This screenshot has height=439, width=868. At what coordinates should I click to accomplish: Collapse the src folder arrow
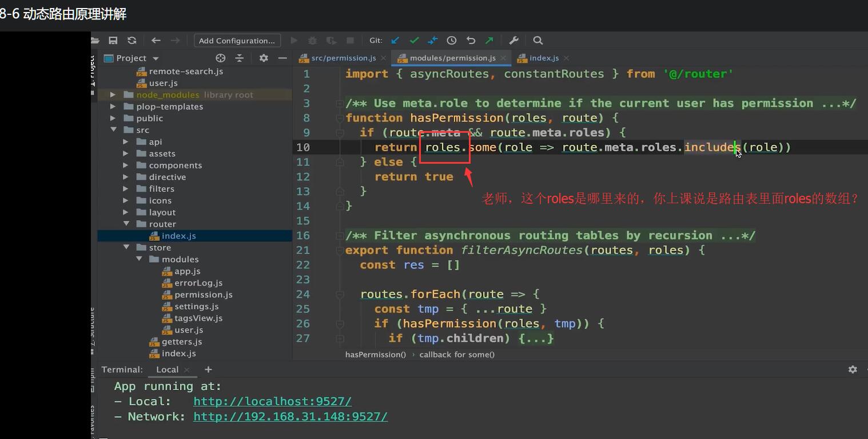click(x=113, y=130)
